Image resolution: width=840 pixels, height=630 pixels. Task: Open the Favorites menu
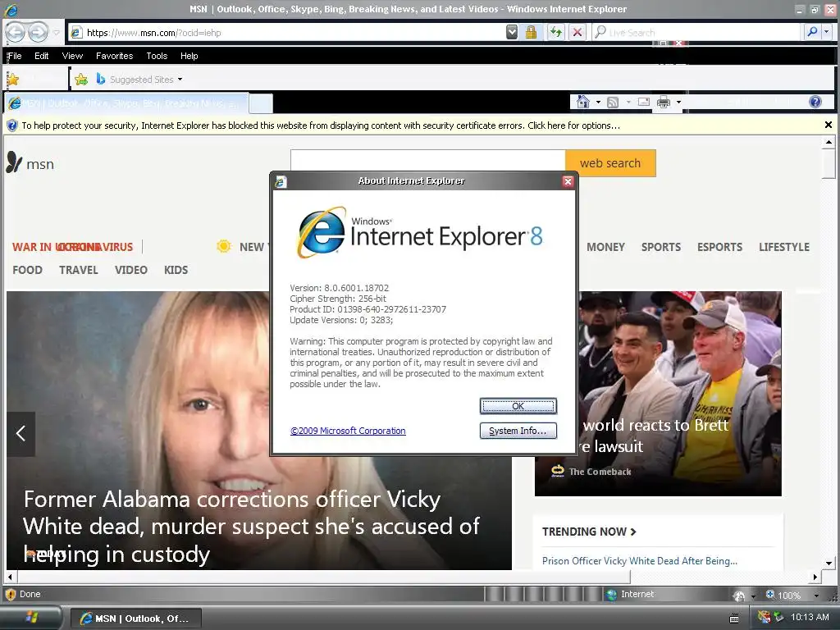114,56
